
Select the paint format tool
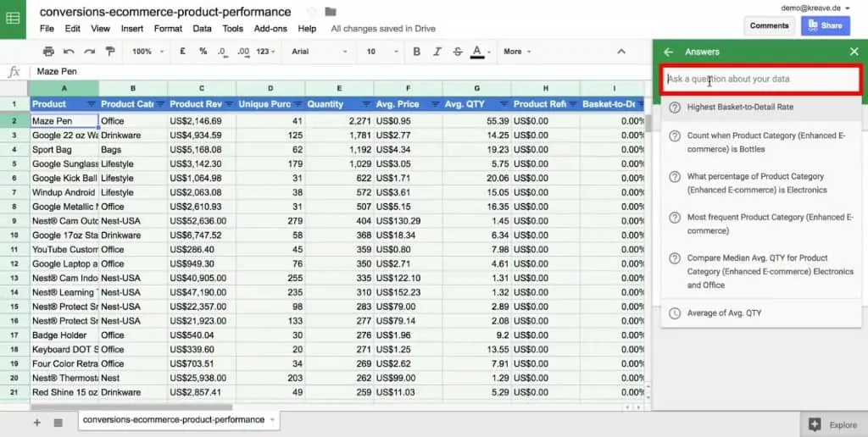110,52
